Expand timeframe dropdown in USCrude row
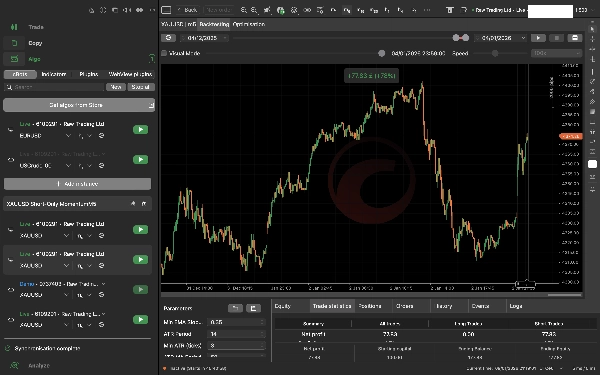 (x=90, y=165)
